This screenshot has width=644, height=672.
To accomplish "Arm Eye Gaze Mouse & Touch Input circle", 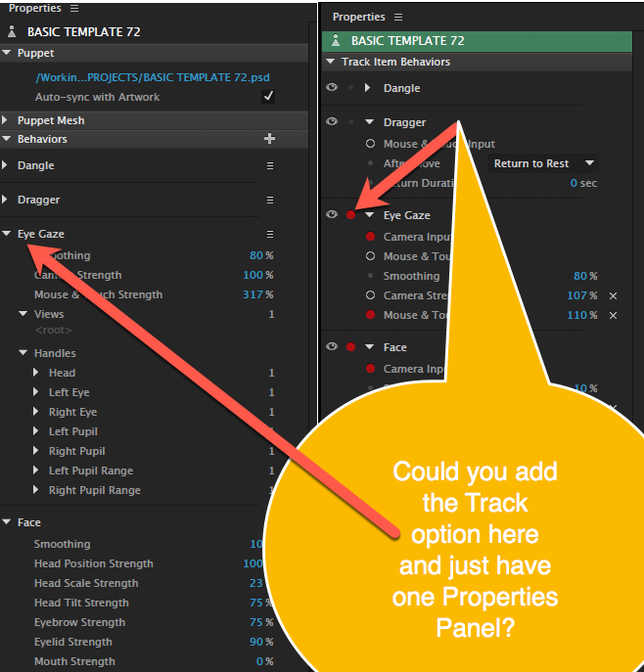I will click(371, 256).
